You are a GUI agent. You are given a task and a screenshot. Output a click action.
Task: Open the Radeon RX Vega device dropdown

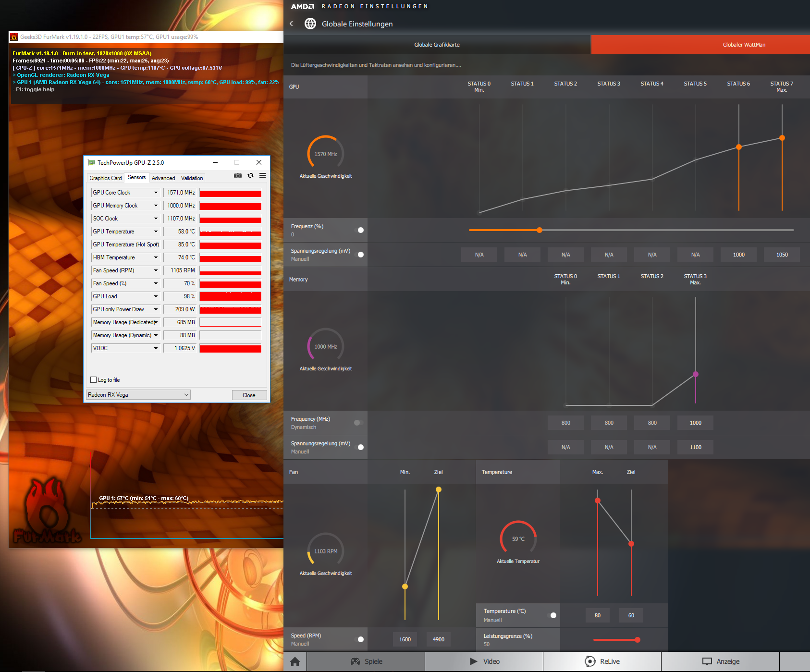click(138, 395)
